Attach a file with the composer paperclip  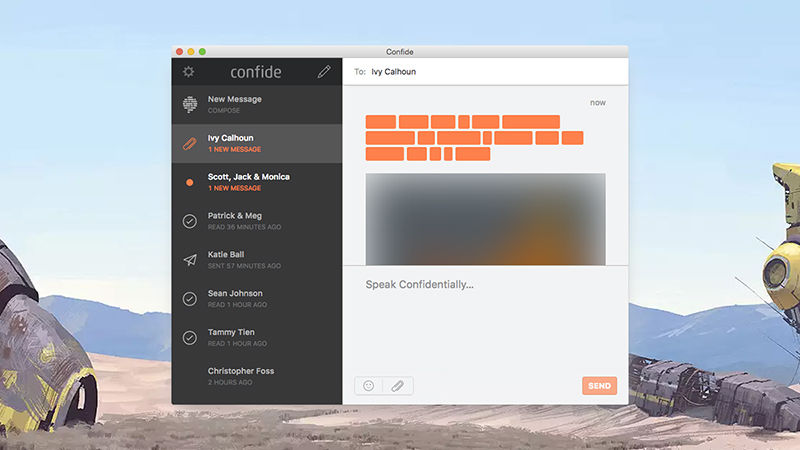click(397, 386)
